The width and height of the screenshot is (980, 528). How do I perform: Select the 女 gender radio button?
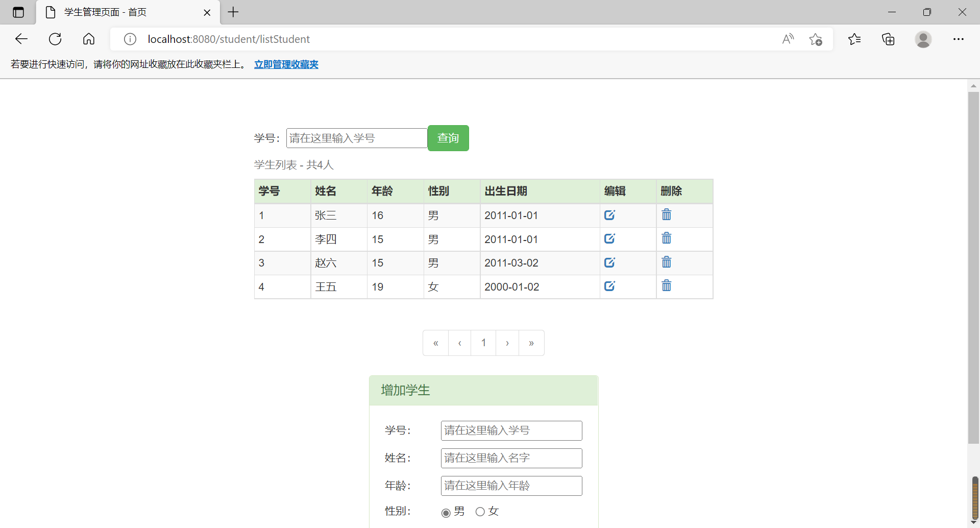click(x=480, y=512)
